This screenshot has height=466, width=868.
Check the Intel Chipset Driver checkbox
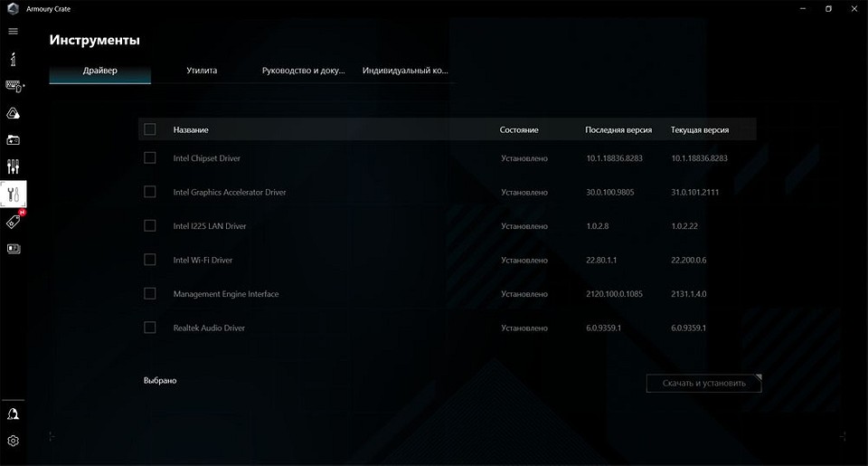click(150, 157)
